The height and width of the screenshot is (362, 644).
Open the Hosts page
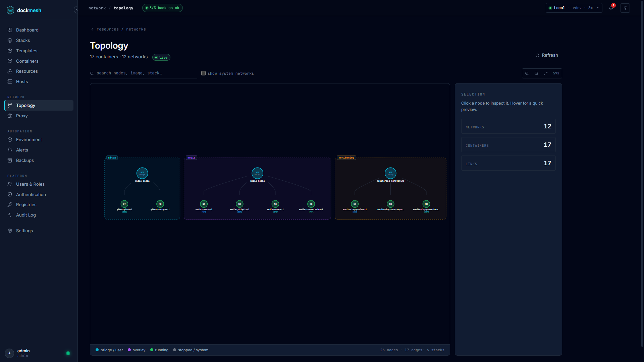tap(39, 81)
